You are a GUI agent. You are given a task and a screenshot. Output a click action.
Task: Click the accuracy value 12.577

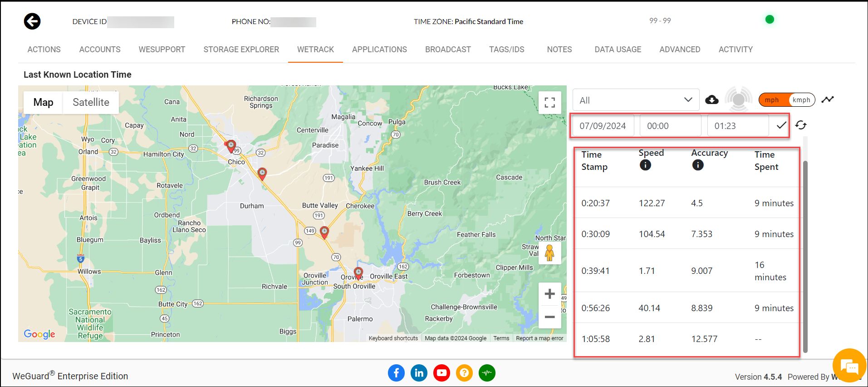tap(704, 339)
